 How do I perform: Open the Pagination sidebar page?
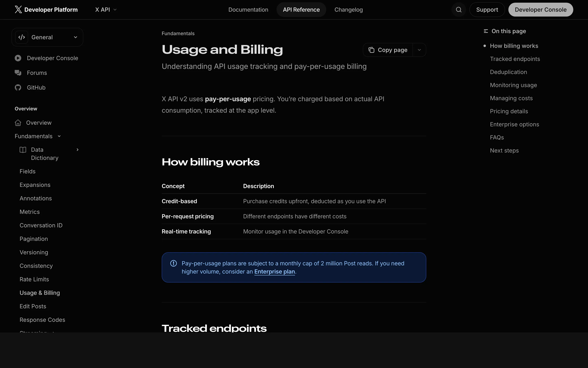pyautogui.click(x=34, y=239)
